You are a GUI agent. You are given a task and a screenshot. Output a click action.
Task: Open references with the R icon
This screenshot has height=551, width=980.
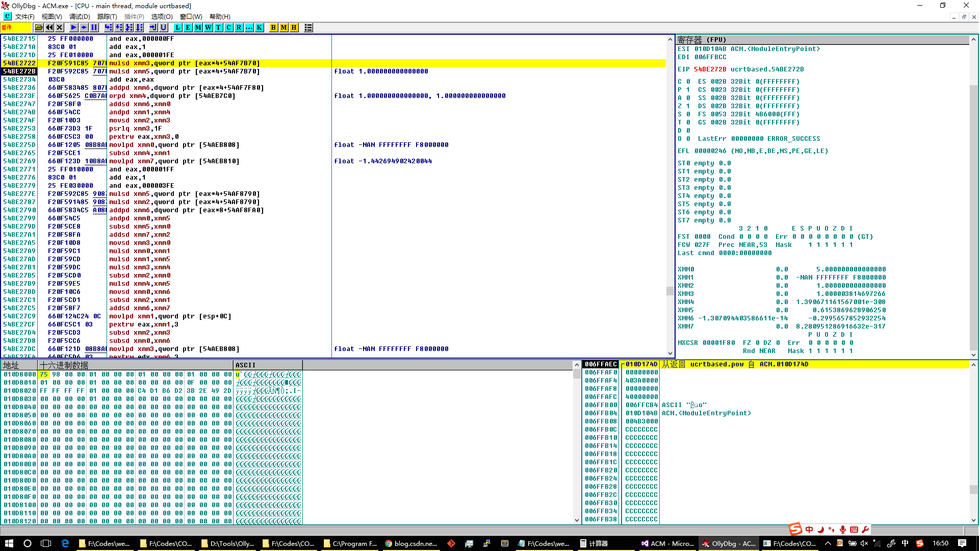click(x=239, y=28)
